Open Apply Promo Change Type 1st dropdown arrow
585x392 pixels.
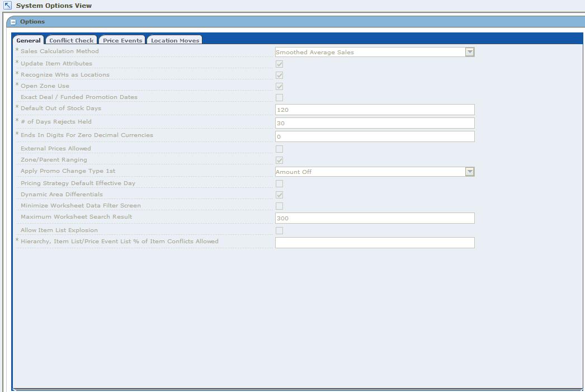click(470, 172)
